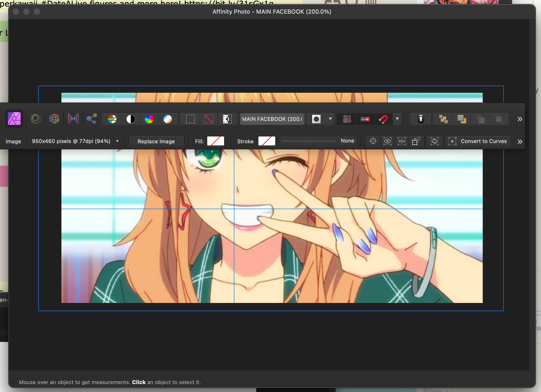Click Convert to Curves button

(478, 141)
